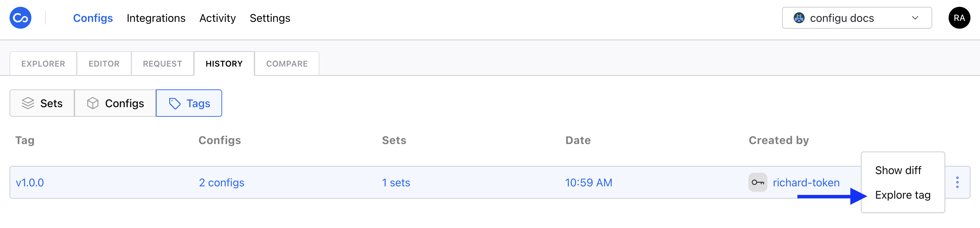Select Show diff from the context menu
This screenshot has height=228, width=980.
[x=898, y=170]
